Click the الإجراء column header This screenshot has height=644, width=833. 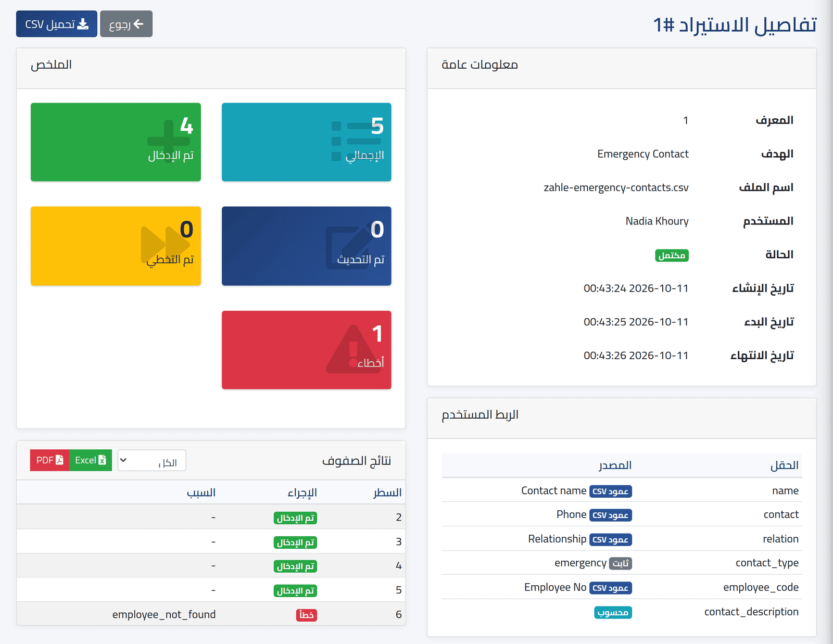pos(302,493)
